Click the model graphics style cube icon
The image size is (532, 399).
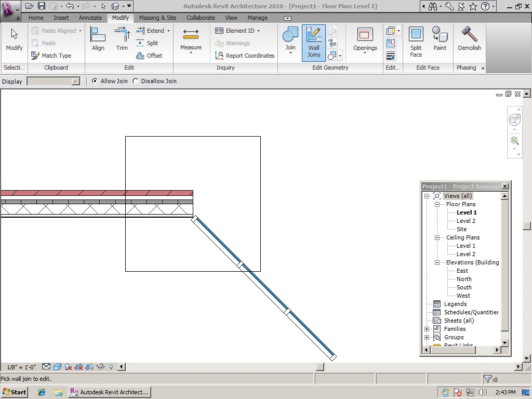point(57,367)
